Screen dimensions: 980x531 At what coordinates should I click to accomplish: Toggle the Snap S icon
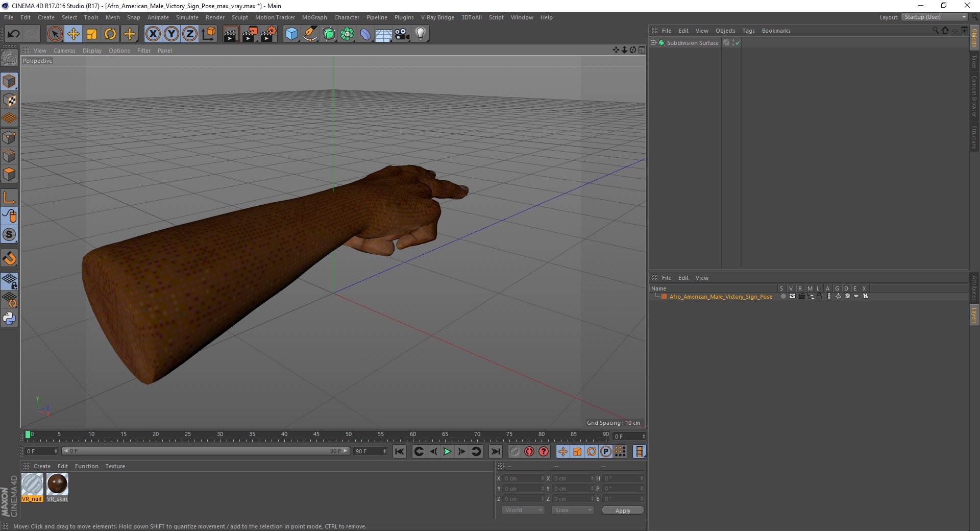pyautogui.click(x=9, y=235)
